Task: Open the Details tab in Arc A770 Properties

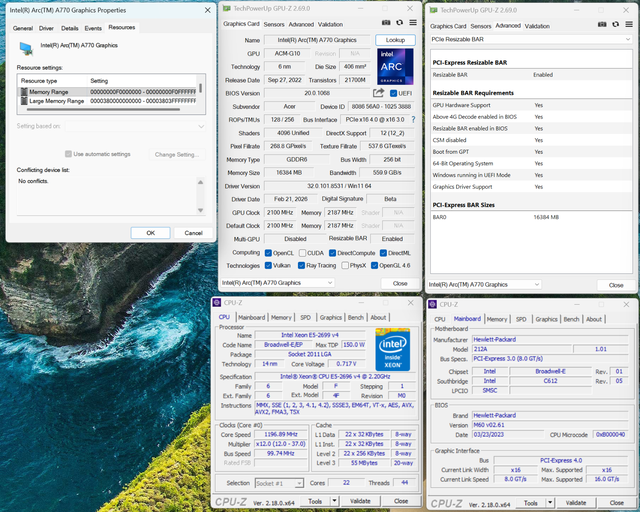Action: pyautogui.click(x=70, y=28)
